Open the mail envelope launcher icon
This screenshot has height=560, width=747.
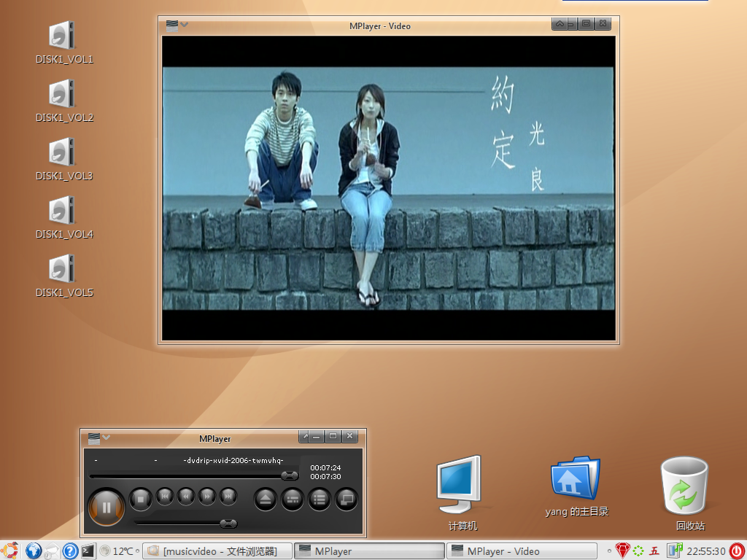pos(52,551)
